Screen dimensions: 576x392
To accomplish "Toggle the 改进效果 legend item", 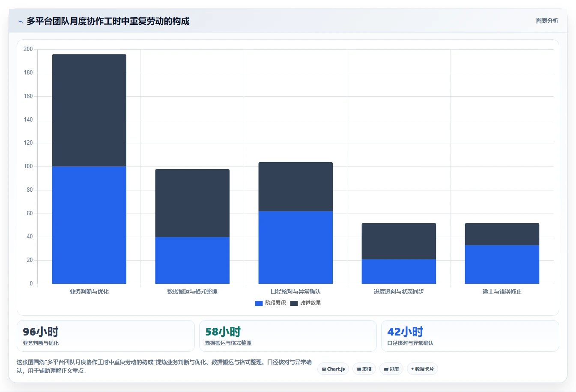I will coord(305,303).
